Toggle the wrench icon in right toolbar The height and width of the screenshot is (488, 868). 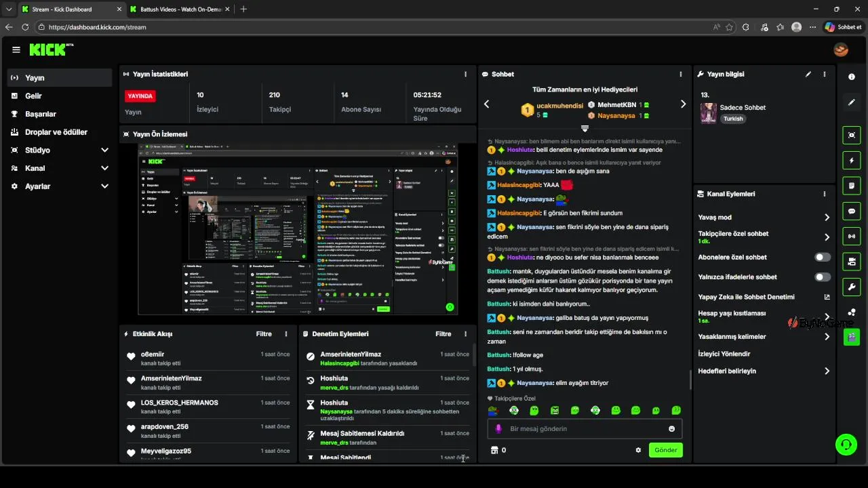(x=852, y=287)
